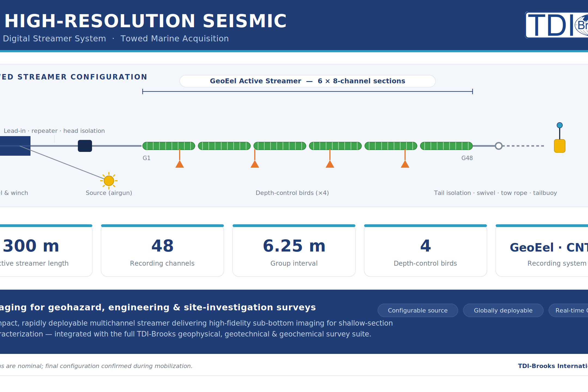The image size is (588, 392).
Task: Click the nominal configuration footnote
Action: click(96, 366)
